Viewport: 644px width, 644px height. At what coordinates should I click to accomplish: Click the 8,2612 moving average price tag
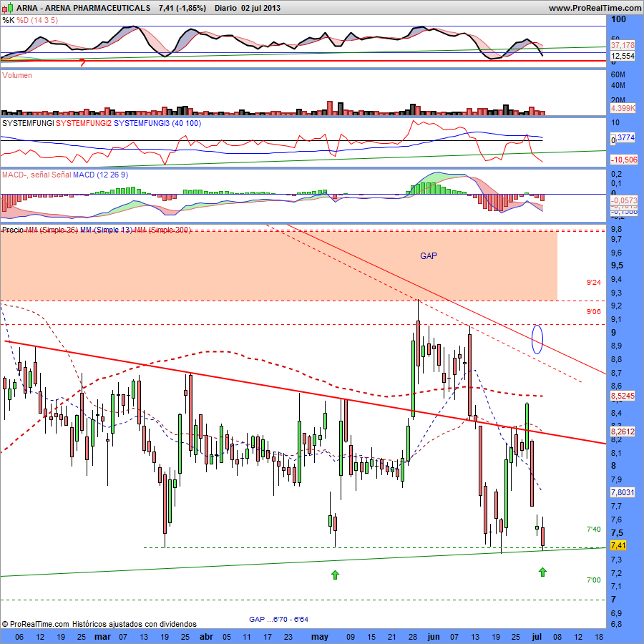click(623, 431)
